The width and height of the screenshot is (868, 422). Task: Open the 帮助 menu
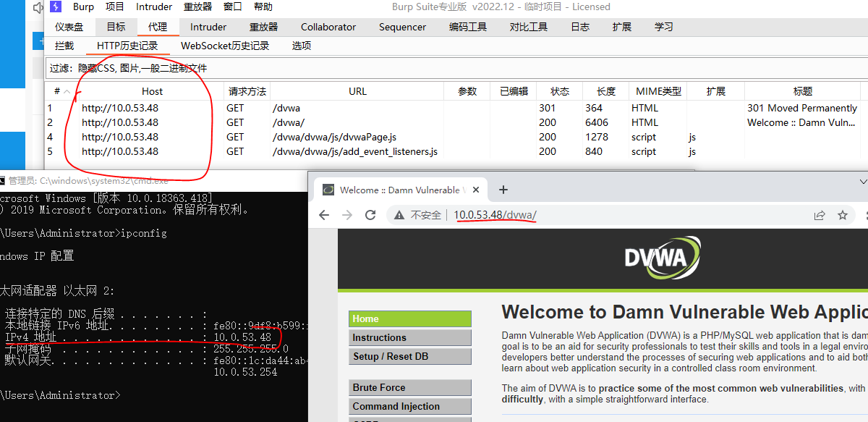coord(263,7)
